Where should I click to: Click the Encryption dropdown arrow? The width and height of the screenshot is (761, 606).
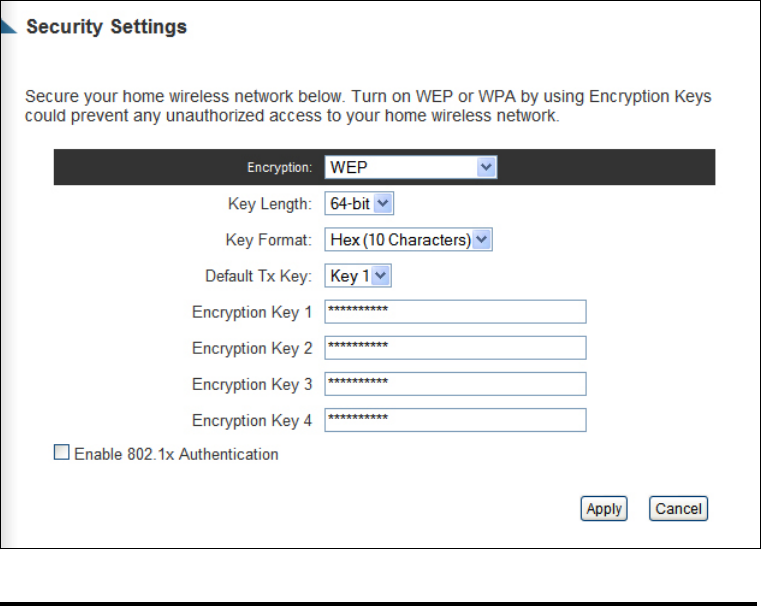(x=486, y=167)
